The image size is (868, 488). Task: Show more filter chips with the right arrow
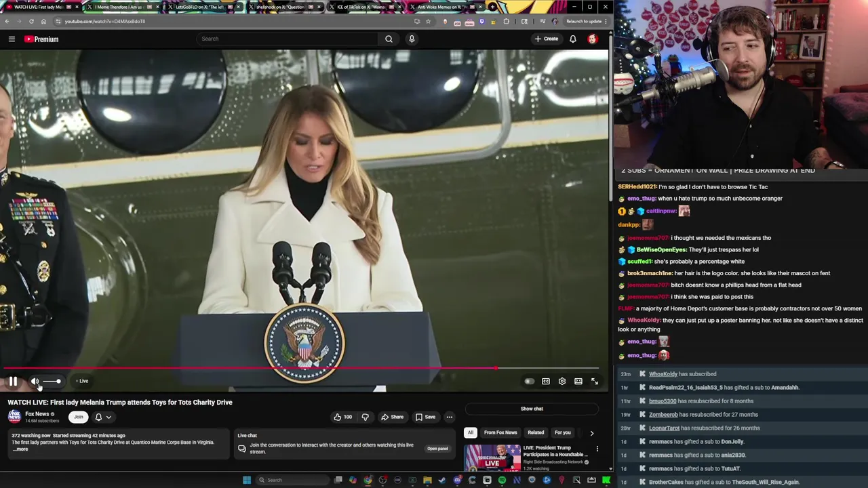click(x=591, y=432)
